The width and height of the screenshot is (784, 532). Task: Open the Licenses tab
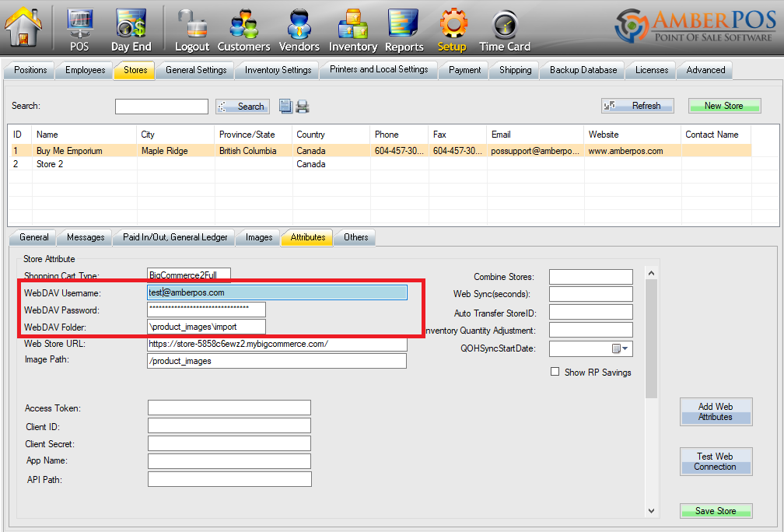tap(652, 70)
